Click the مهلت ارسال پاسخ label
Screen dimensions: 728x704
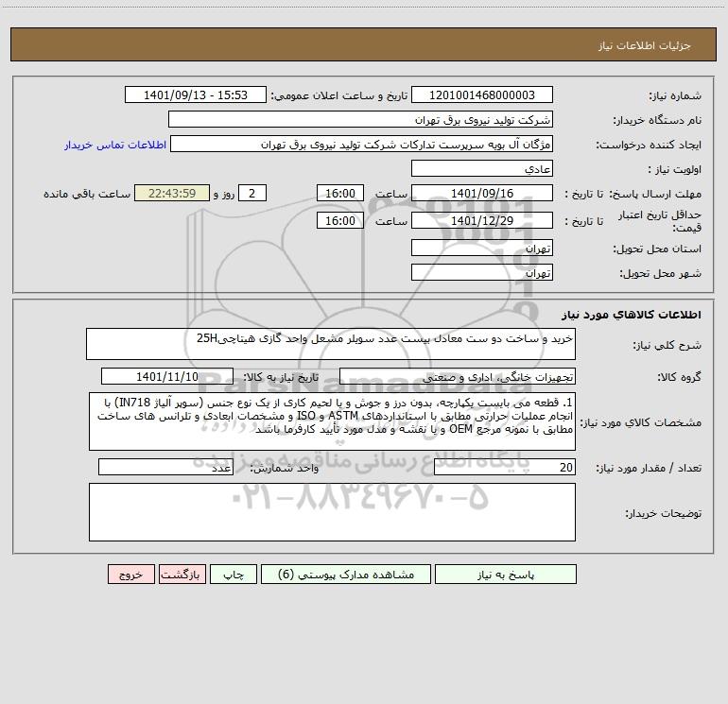click(x=655, y=194)
